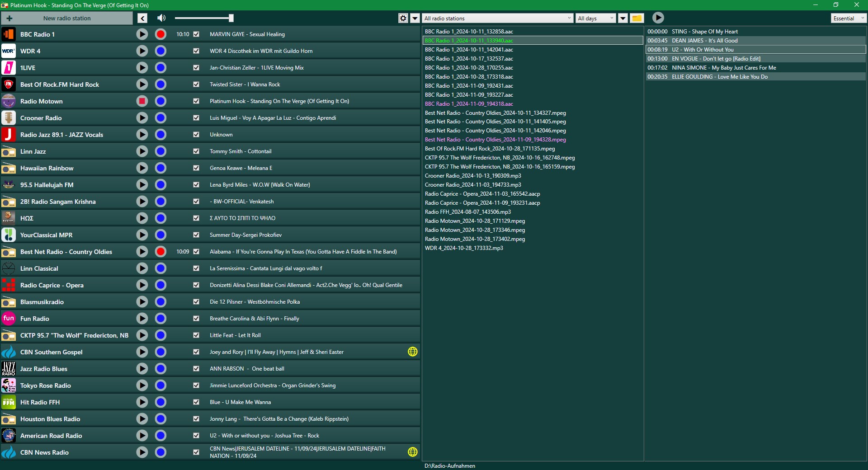868x470 pixels.
Task: Start recording WDR 4
Action: tap(160, 51)
